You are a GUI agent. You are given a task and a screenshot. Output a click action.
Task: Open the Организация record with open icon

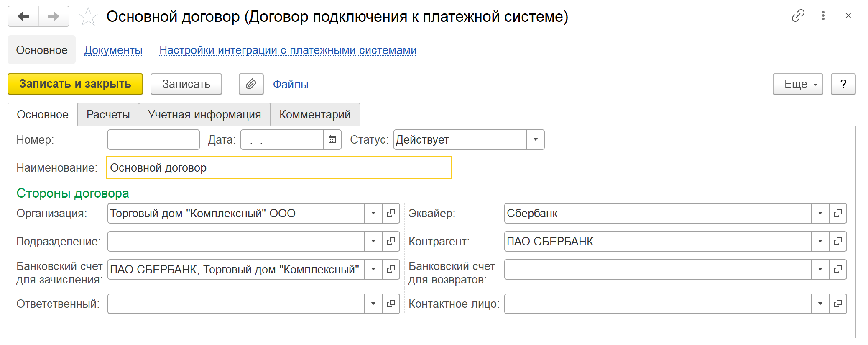(x=391, y=214)
